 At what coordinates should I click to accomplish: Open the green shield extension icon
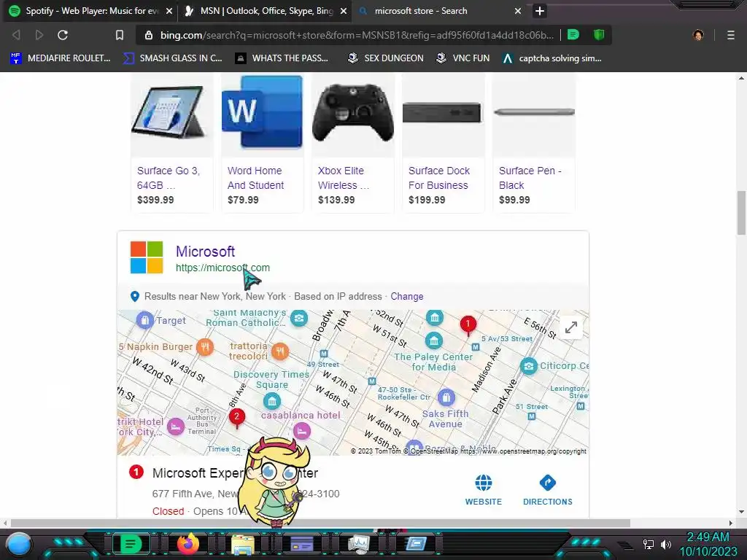pyautogui.click(x=599, y=35)
